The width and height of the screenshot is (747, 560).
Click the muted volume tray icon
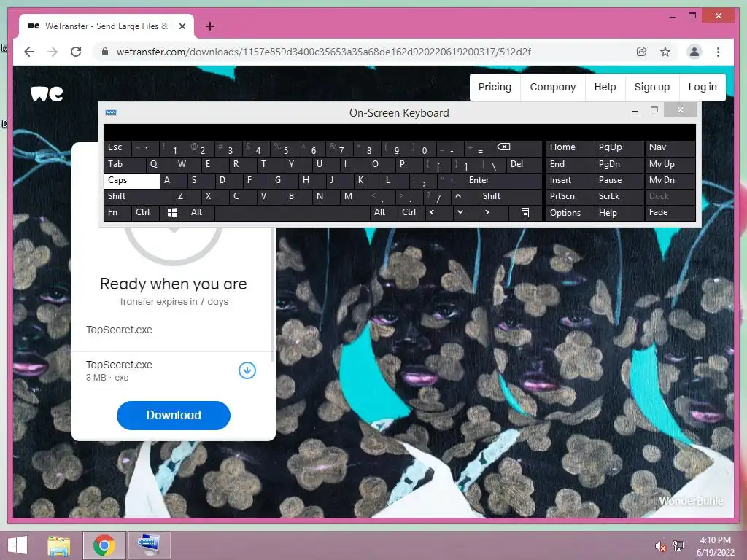(x=660, y=546)
